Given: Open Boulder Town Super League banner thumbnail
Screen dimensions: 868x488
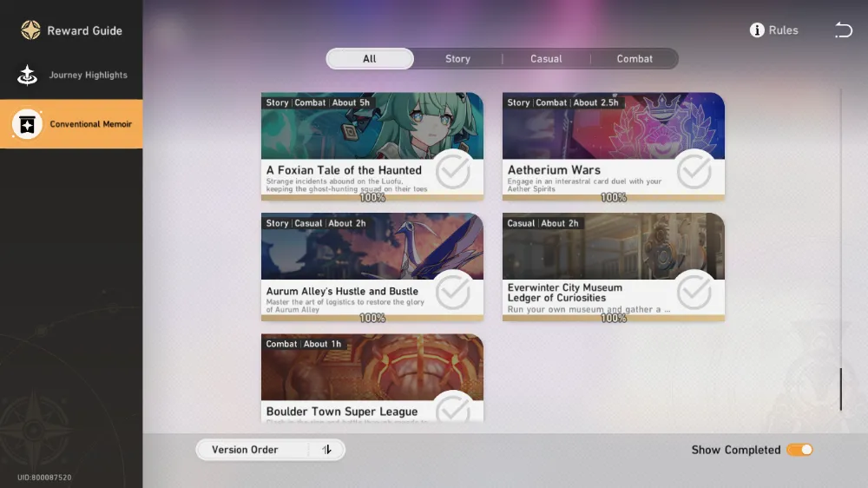Looking at the screenshot, I should coord(372,367).
